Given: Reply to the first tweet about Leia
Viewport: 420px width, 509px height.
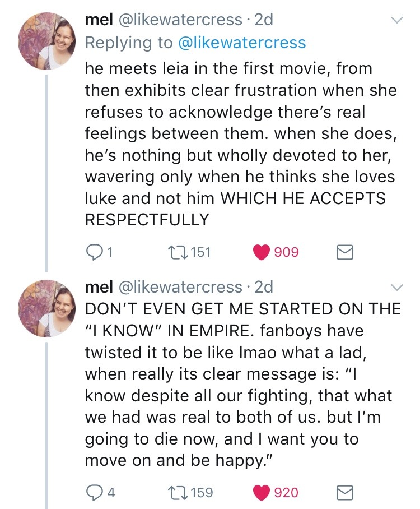Looking at the screenshot, I should click(x=94, y=252).
